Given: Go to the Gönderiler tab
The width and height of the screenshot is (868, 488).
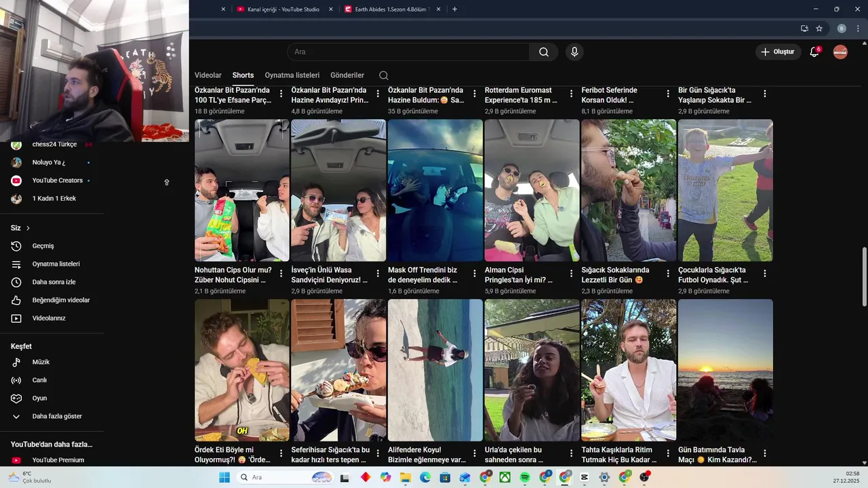Looking at the screenshot, I should pyautogui.click(x=347, y=75).
